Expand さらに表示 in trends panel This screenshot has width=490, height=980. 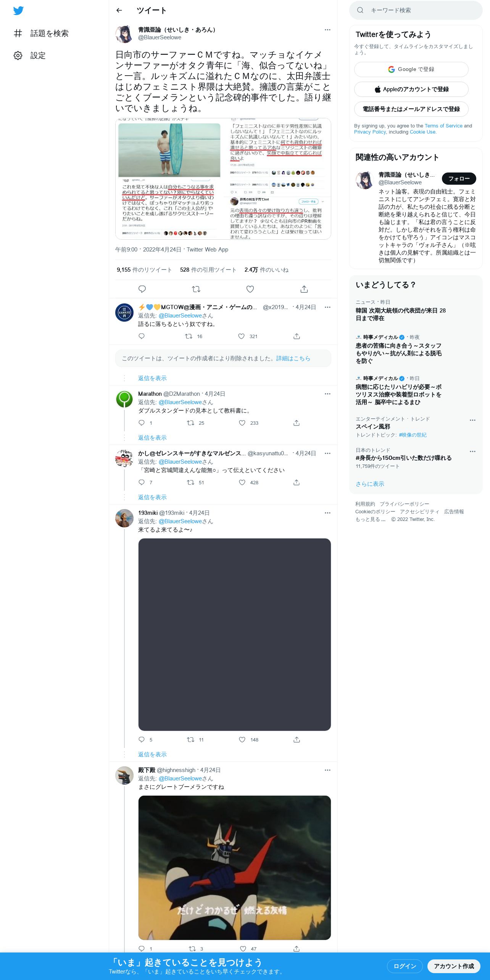[x=370, y=484]
